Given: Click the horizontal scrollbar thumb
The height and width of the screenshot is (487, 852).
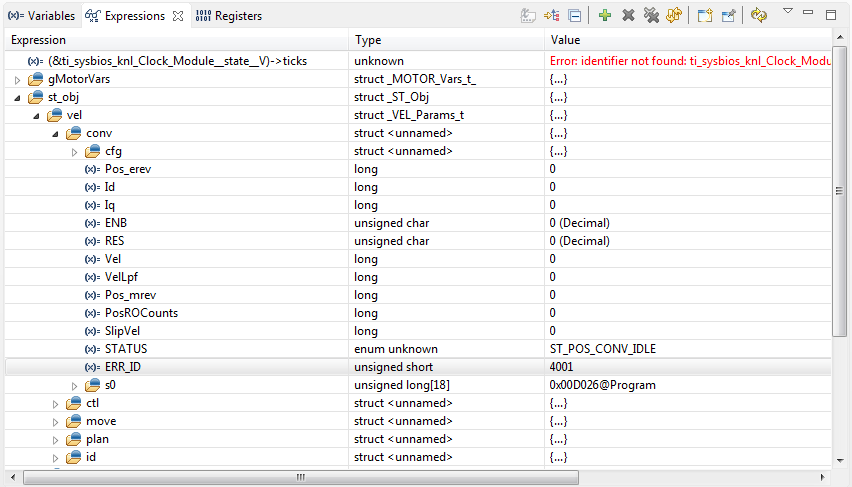Looking at the screenshot, I should point(300,478).
